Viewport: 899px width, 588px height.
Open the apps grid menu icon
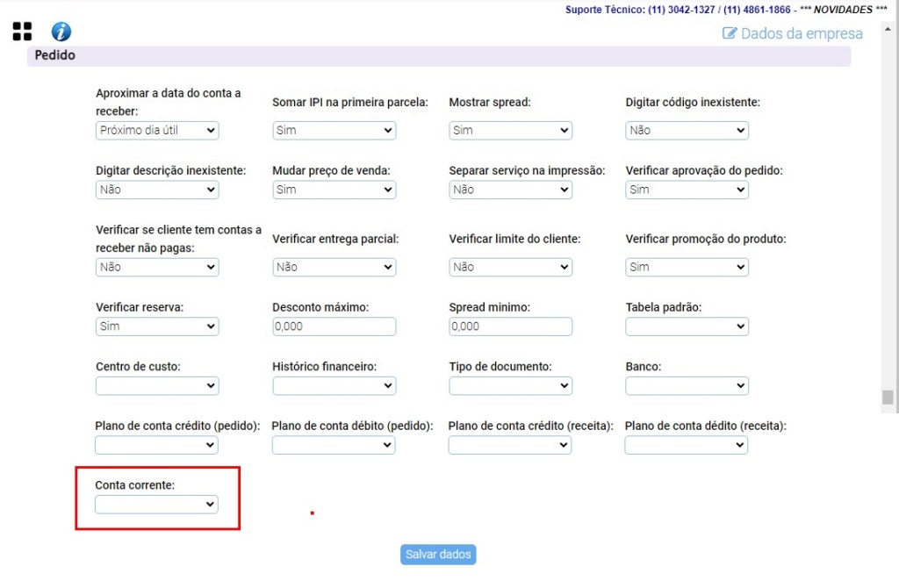pyautogui.click(x=22, y=31)
